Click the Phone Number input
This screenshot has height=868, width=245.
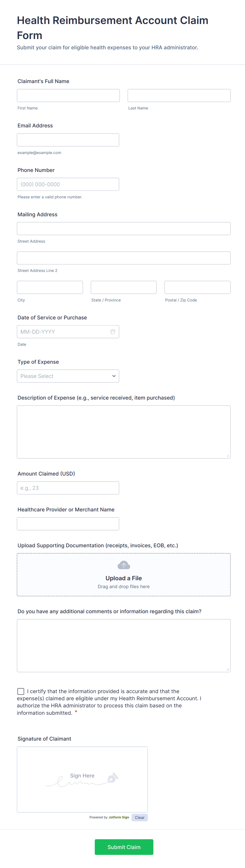[x=68, y=184]
